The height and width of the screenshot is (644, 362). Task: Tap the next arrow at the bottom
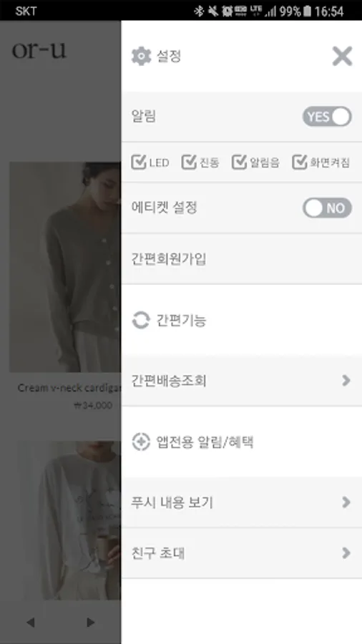coord(91,623)
